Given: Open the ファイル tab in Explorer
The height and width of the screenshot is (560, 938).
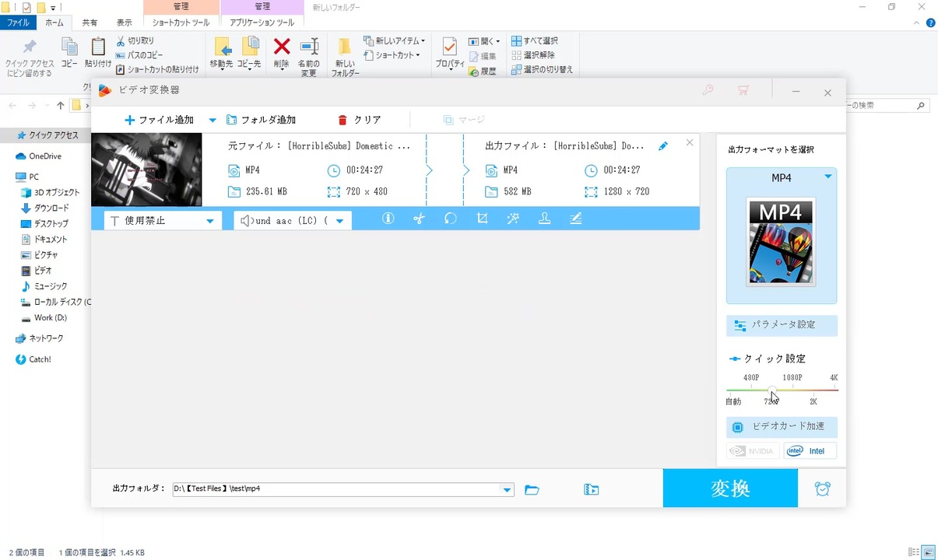Looking at the screenshot, I should point(18,23).
